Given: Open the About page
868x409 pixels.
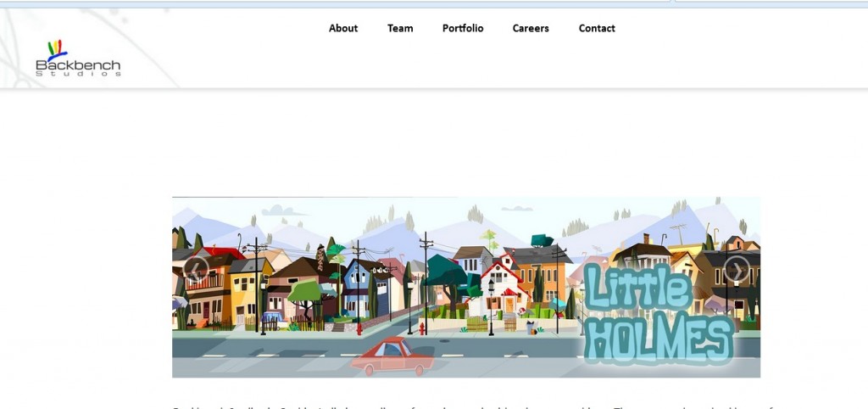Looking at the screenshot, I should (x=343, y=28).
